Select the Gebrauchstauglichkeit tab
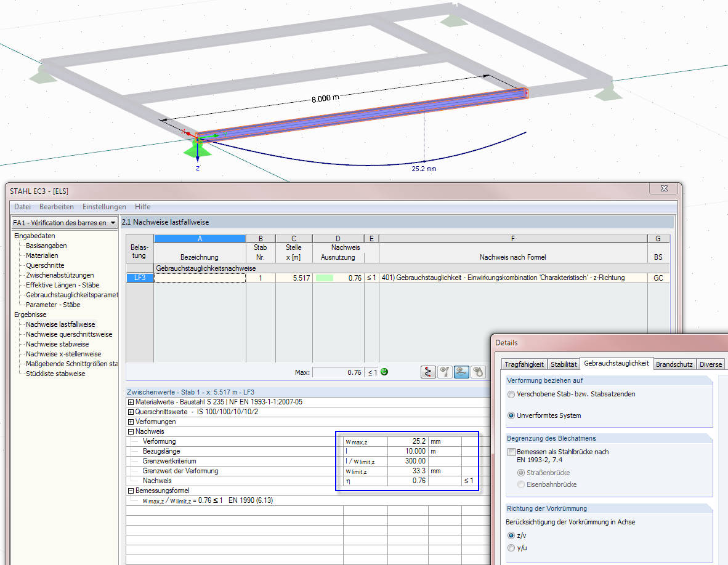The height and width of the screenshot is (565, 728). (617, 363)
